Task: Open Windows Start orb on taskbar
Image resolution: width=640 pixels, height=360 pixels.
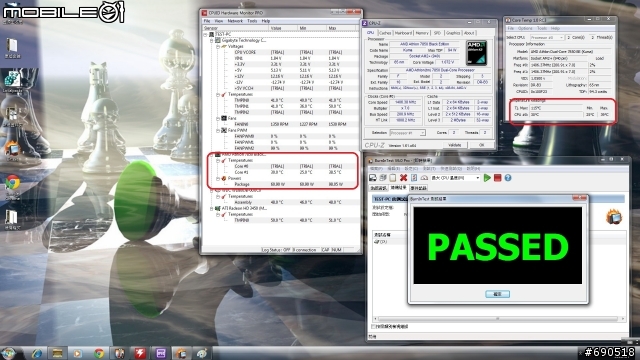Action: pos(9,353)
